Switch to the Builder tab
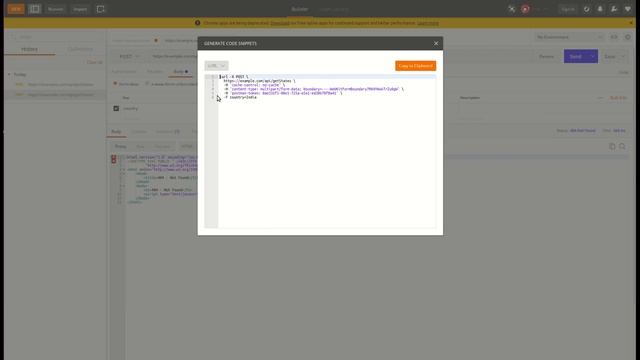The width and height of the screenshot is (640, 360). [x=300, y=9]
